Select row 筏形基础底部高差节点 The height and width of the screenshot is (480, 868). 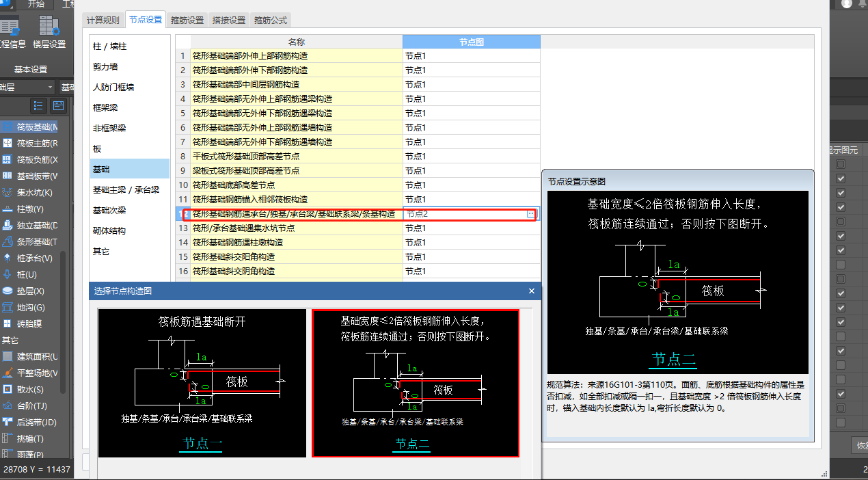pos(297,185)
